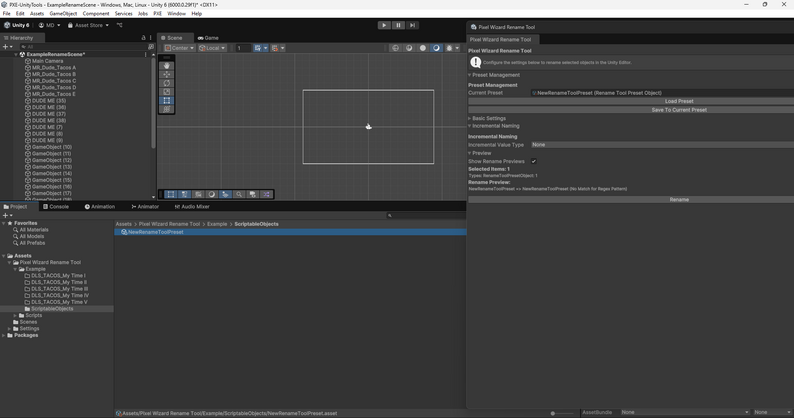Open the Asset Store dropdown

pyautogui.click(x=88, y=25)
